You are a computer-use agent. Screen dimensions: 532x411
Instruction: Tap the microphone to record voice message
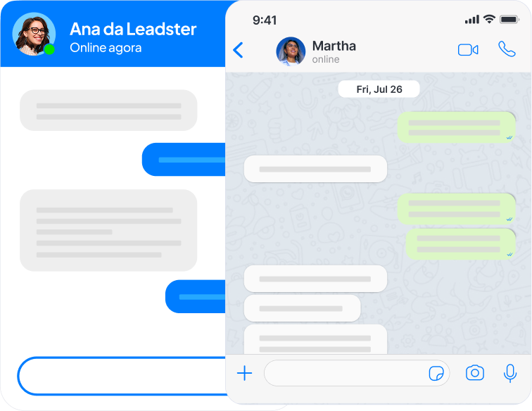point(510,373)
